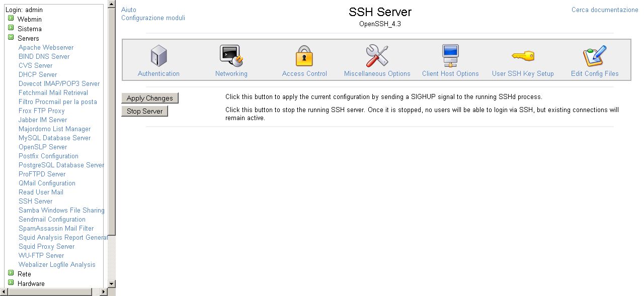
Task: Expand the Hardware category
Action: [x=11, y=283]
